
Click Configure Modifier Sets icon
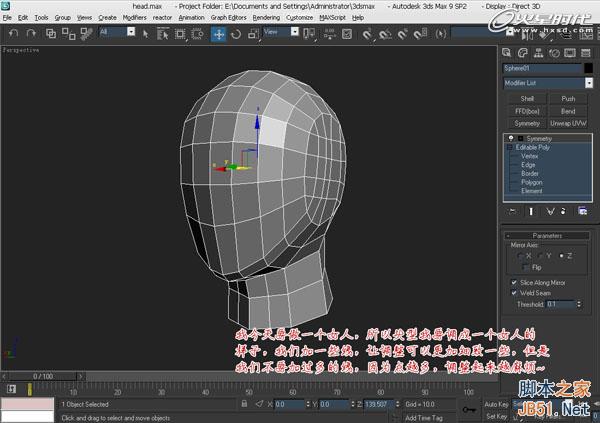583,211
